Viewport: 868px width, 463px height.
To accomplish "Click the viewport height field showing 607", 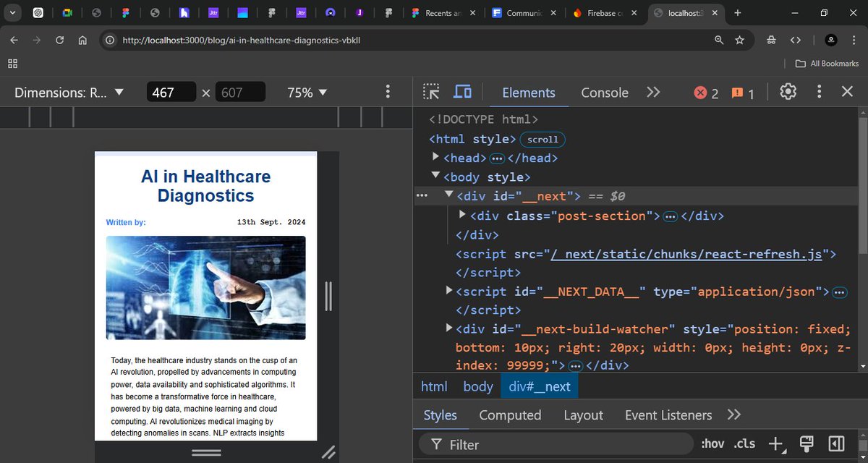I will click(240, 93).
